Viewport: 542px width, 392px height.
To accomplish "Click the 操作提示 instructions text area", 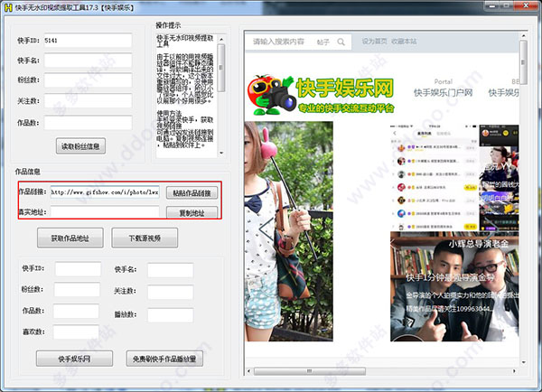I will point(187,96).
